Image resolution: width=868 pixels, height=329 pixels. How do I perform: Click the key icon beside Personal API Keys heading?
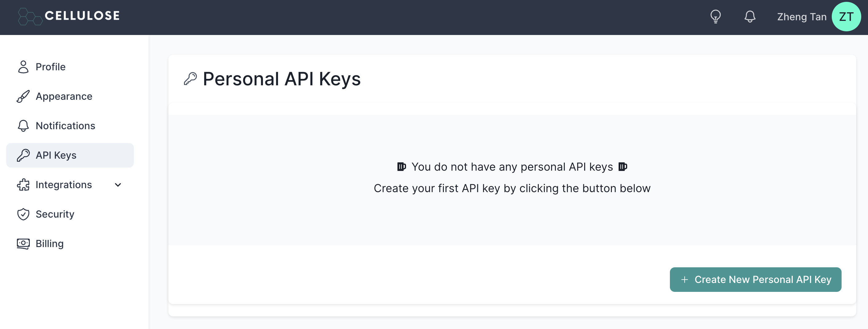point(190,79)
